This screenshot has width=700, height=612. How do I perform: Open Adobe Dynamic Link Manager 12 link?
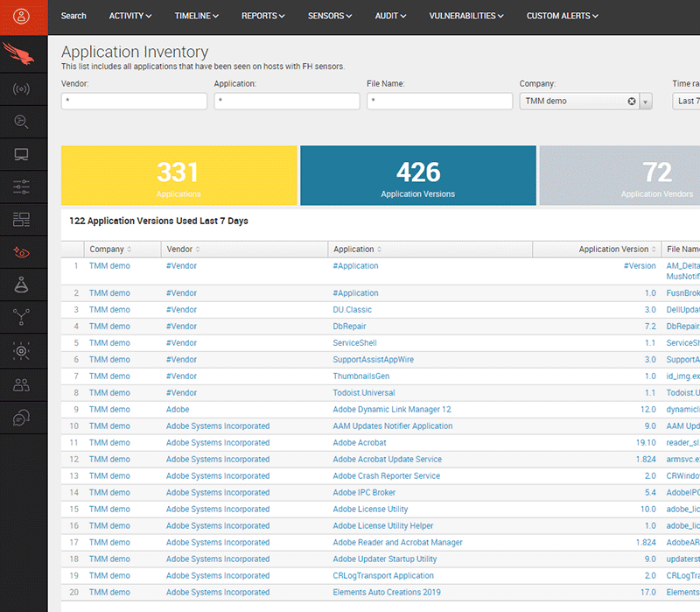click(392, 409)
